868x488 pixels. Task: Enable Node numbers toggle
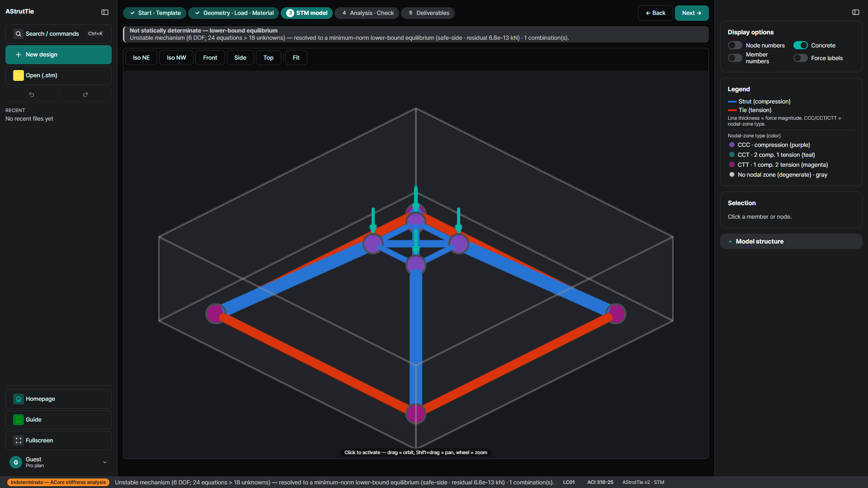[x=735, y=45]
